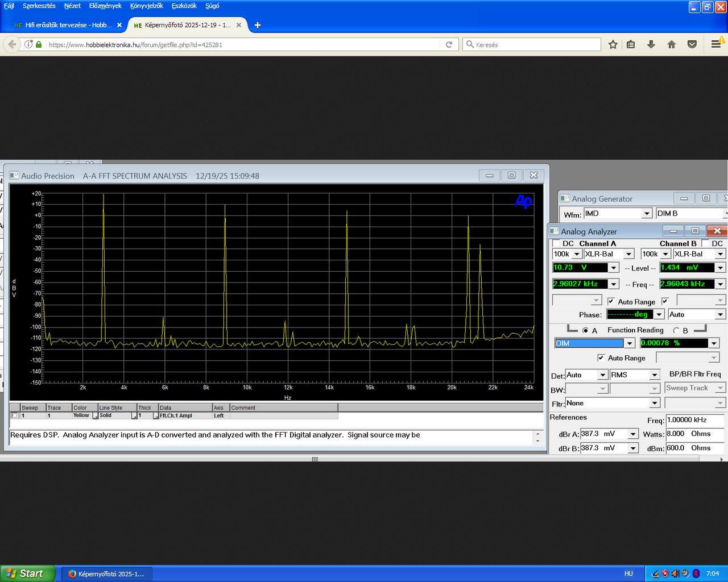Viewport: 728px width, 582px height.
Task: Expand the DIM function reading dropdown
Action: 629,343
